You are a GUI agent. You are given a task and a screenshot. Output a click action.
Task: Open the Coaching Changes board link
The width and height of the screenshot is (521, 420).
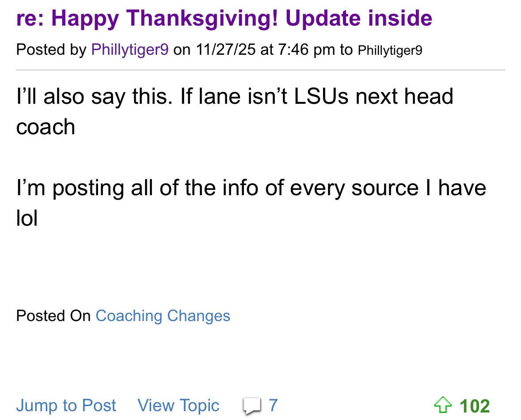163,316
